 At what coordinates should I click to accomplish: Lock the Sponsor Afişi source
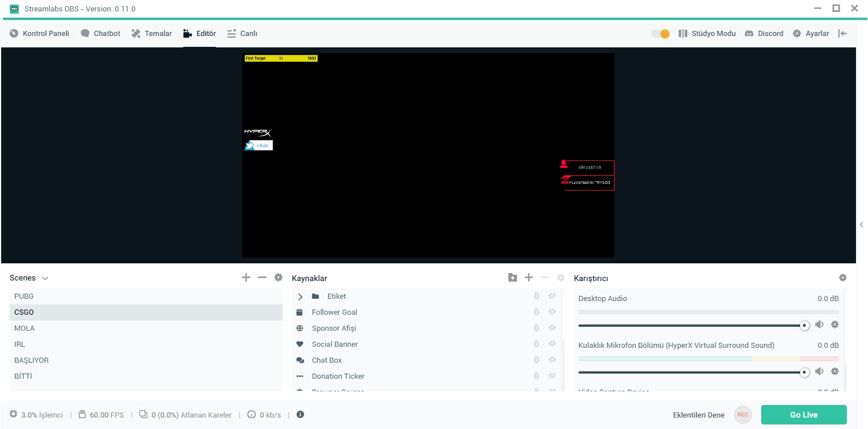[536, 328]
